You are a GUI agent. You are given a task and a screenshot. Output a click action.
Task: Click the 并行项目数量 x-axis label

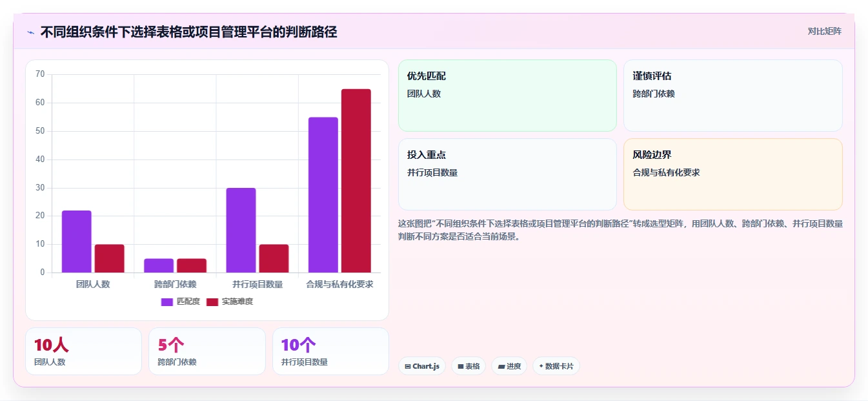tap(257, 284)
